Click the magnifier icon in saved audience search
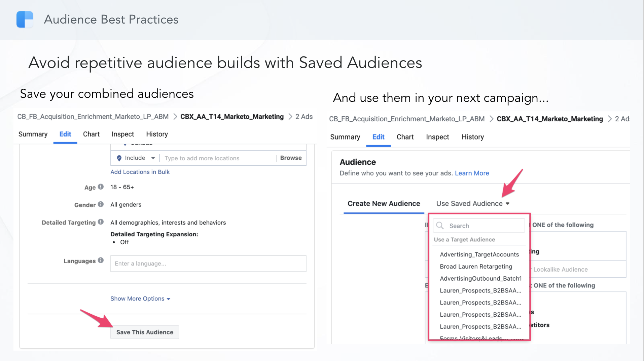 [440, 226]
